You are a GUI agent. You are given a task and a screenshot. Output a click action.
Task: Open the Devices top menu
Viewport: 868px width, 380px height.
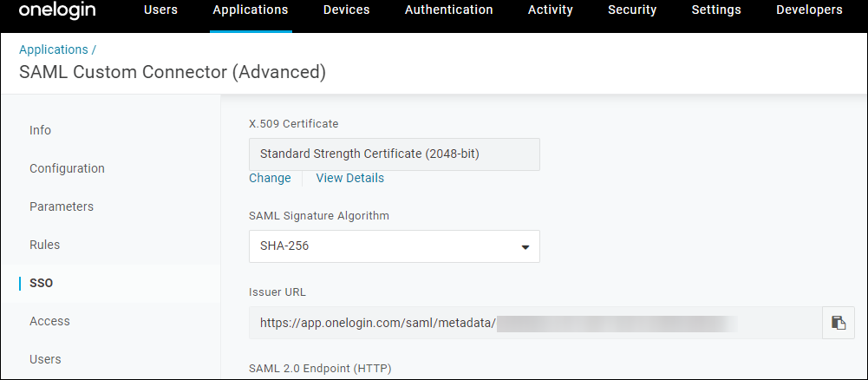click(x=347, y=10)
